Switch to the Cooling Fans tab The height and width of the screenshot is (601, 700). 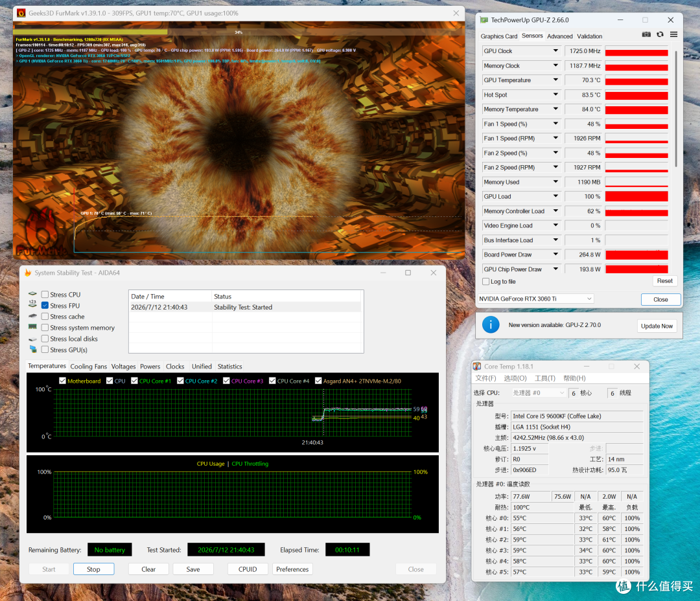tap(88, 367)
